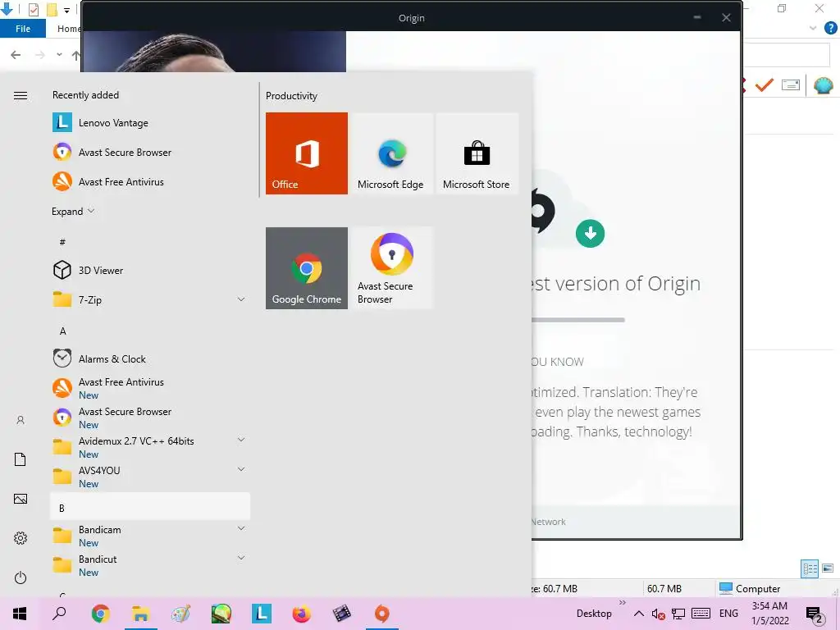Click the Up arrow in File Explorer
This screenshot has width=840, height=630.
tap(76, 55)
